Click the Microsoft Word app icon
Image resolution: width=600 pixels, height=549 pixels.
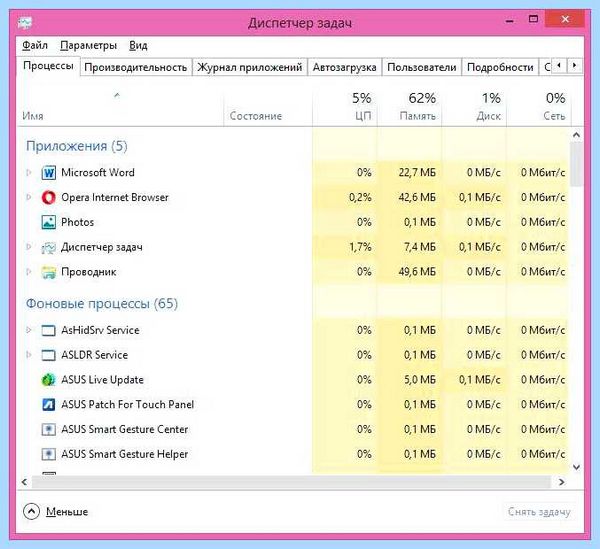tap(49, 173)
